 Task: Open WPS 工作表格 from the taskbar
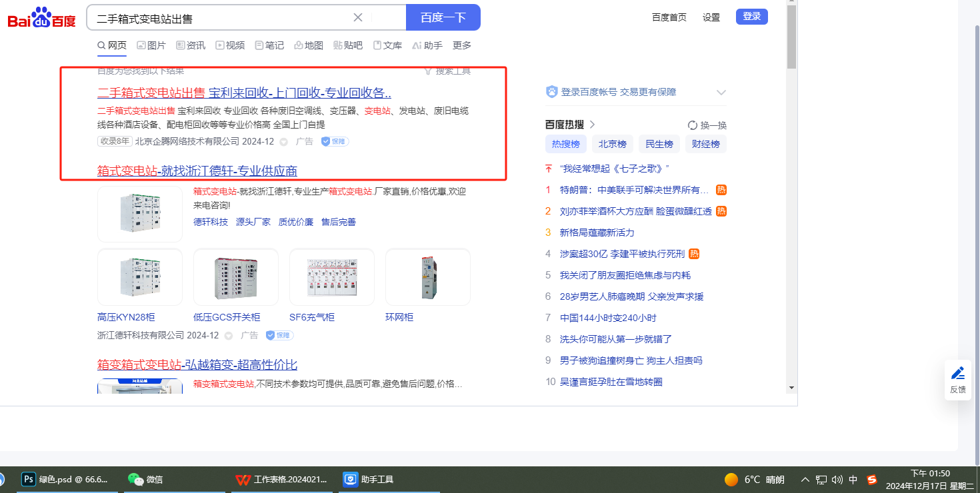pos(281,479)
